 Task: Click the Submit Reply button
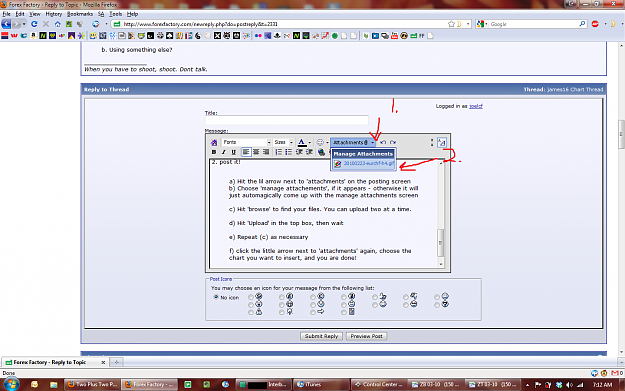point(321,336)
